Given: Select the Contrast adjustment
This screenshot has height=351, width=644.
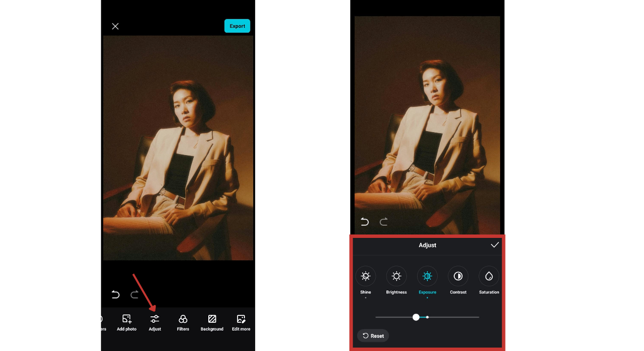Looking at the screenshot, I should point(458,281).
